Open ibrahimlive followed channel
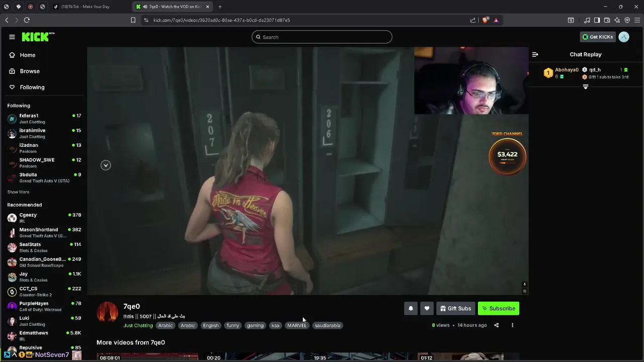Viewport: 644px width, 362px height. click(x=44, y=133)
